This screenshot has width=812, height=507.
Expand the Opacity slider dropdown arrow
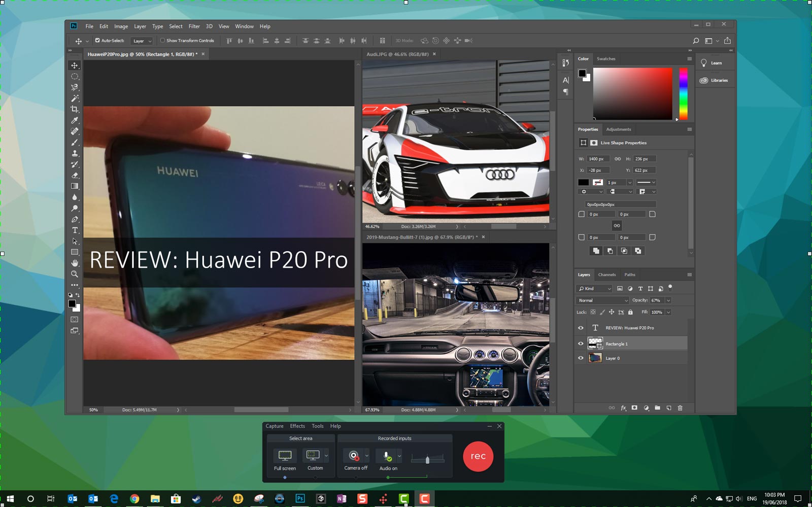point(668,300)
